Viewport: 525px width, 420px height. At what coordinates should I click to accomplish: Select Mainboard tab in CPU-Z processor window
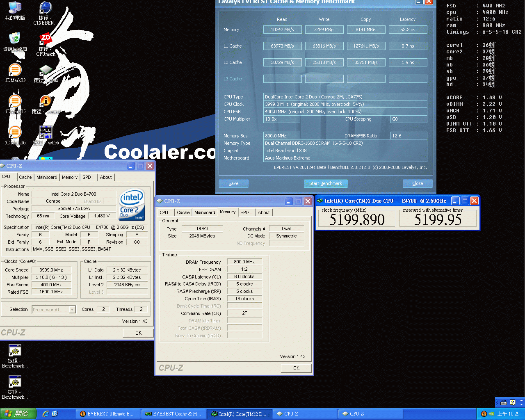(x=47, y=177)
